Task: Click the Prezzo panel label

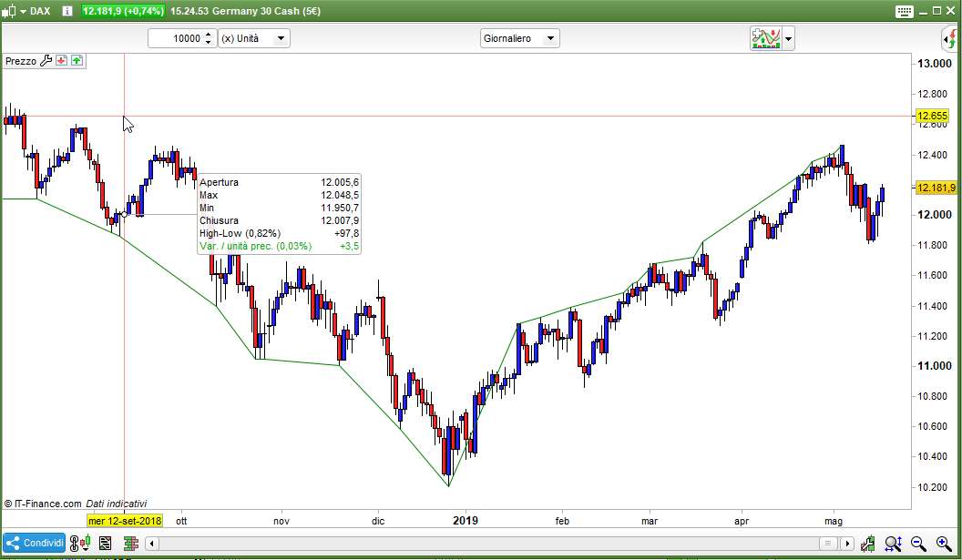Action: pos(21,61)
